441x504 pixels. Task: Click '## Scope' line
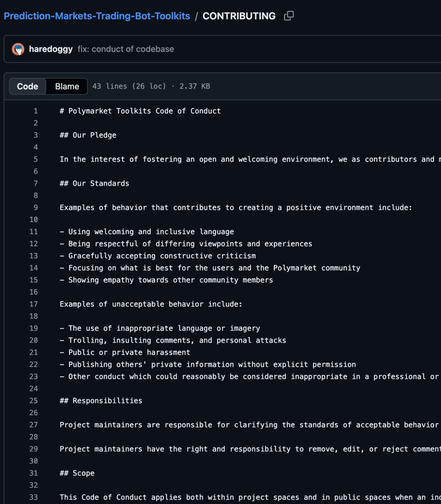pyautogui.click(x=77, y=473)
